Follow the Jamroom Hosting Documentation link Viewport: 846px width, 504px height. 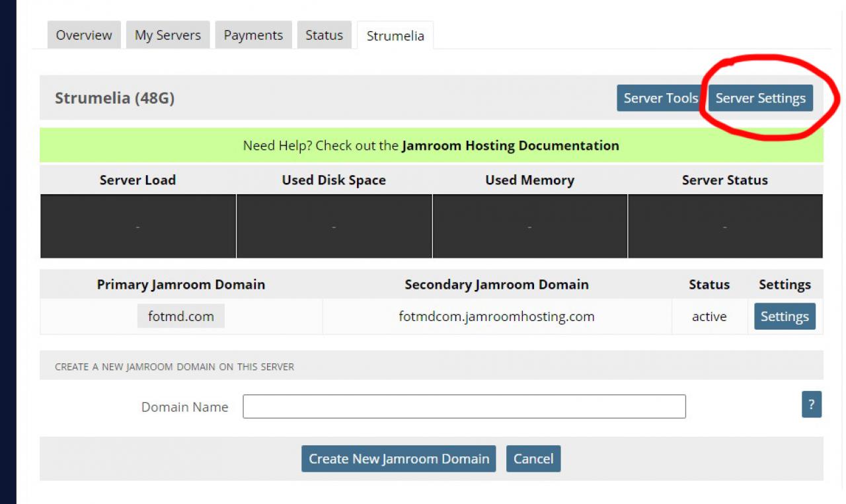pyautogui.click(x=510, y=145)
